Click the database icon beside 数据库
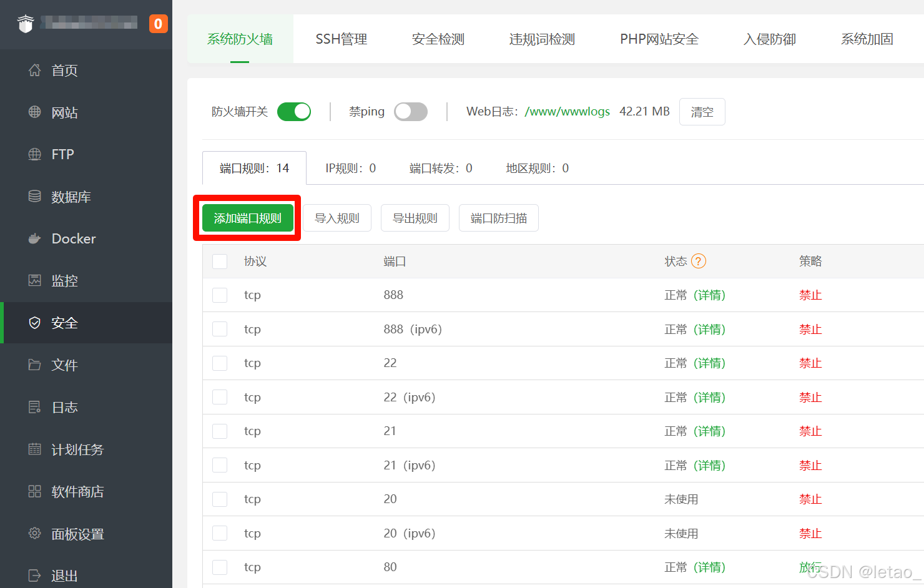Image resolution: width=924 pixels, height=588 pixels. [x=35, y=197]
